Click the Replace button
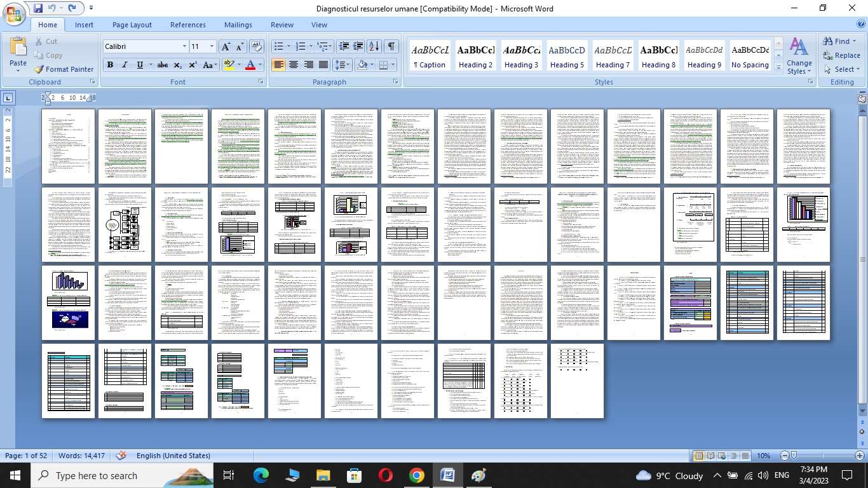The image size is (868, 488). point(841,55)
